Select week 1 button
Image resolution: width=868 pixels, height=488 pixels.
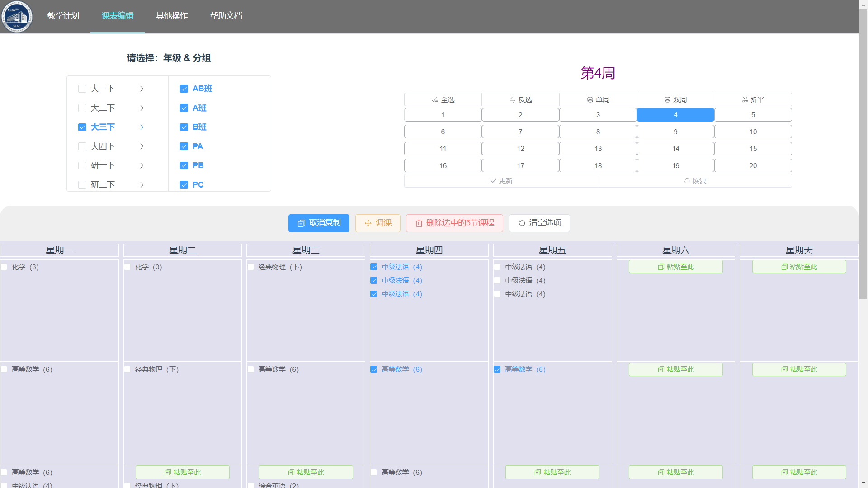(443, 115)
